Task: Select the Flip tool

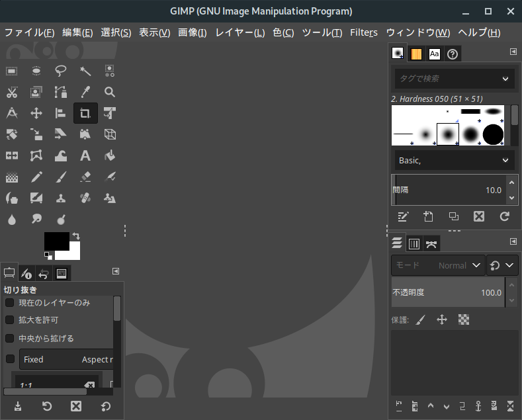Action: 12,155
